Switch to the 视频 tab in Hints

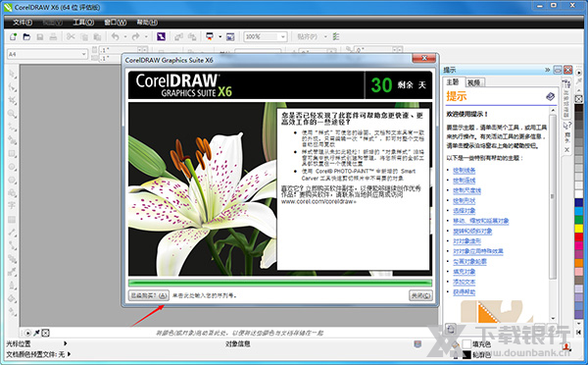click(474, 82)
